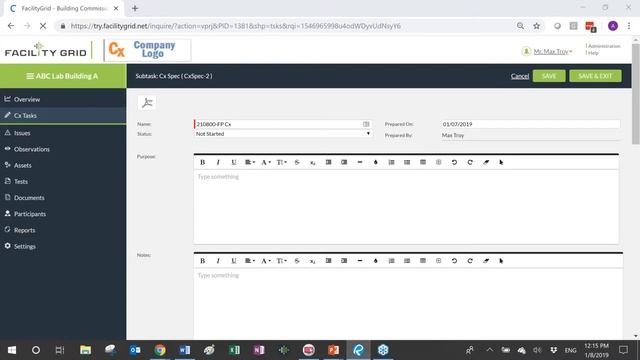Open PowerPoint from the taskbar
The height and width of the screenshot is (360, 640).
coord(333,350)
